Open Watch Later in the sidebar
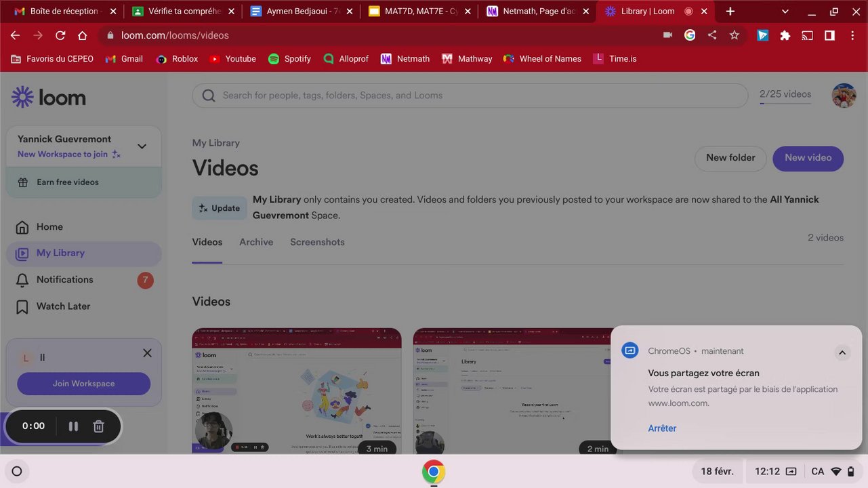 84,306
